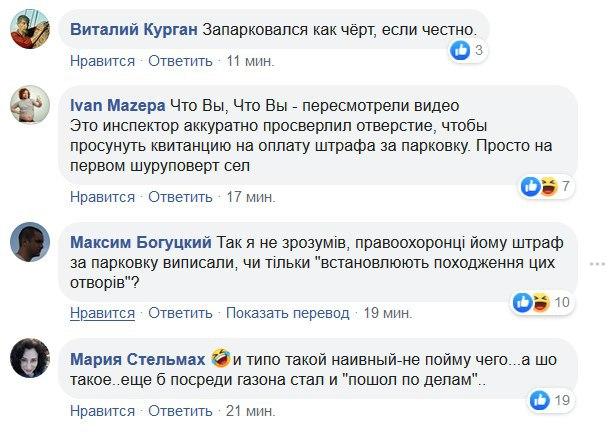Like Виталий Курган's comment via Нравится

102,61
